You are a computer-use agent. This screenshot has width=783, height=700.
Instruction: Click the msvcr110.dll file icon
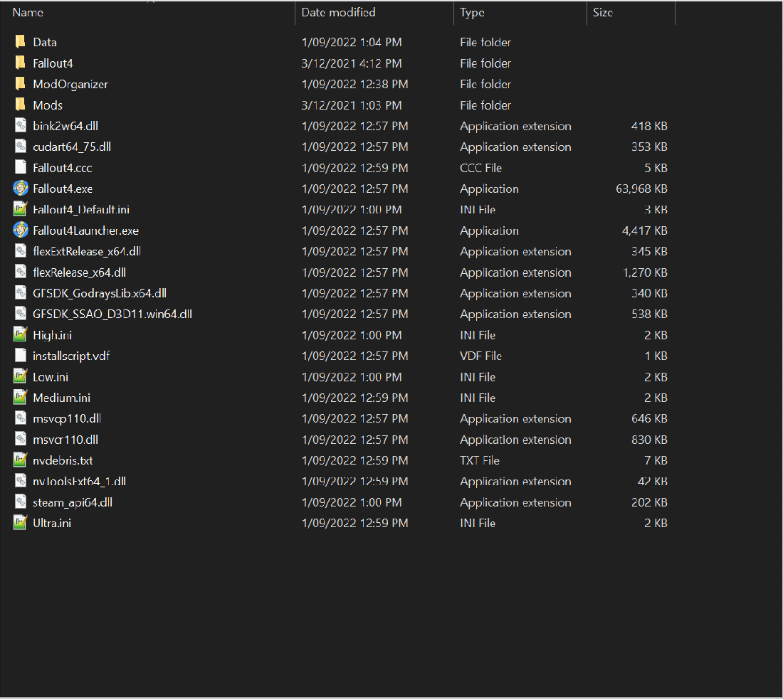[20, 440]
